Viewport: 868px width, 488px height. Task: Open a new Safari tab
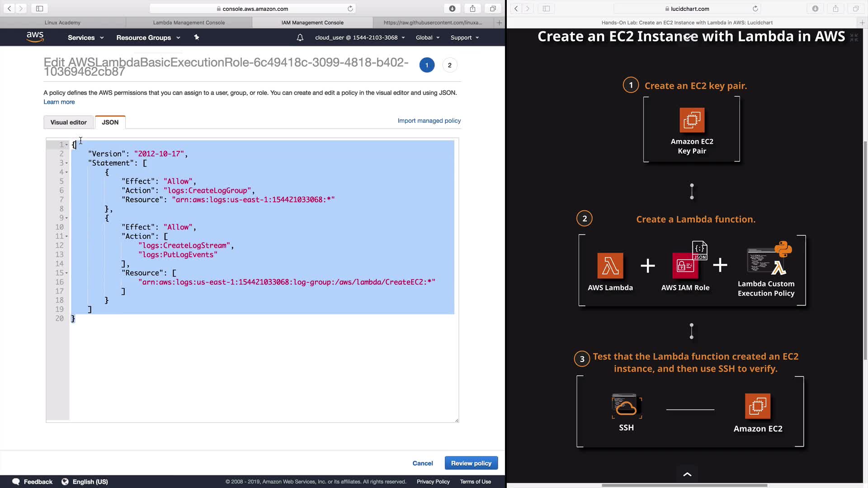pos(499,23)
